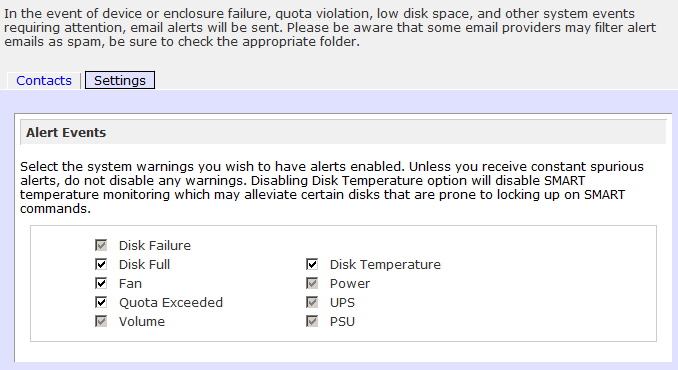This screenshot has height=370, width=678.
Task: Disable the Fan alert checkbox
Action: click(x=101, y=284)
